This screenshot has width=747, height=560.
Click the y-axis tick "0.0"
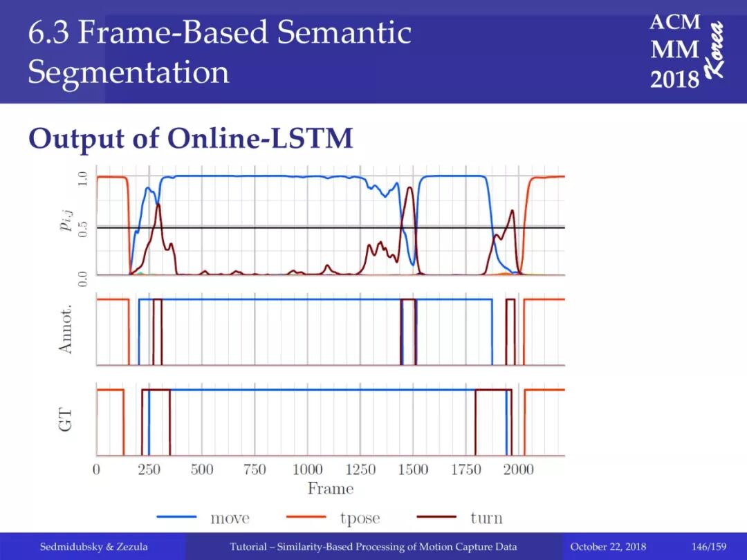(x=83, y=279)
